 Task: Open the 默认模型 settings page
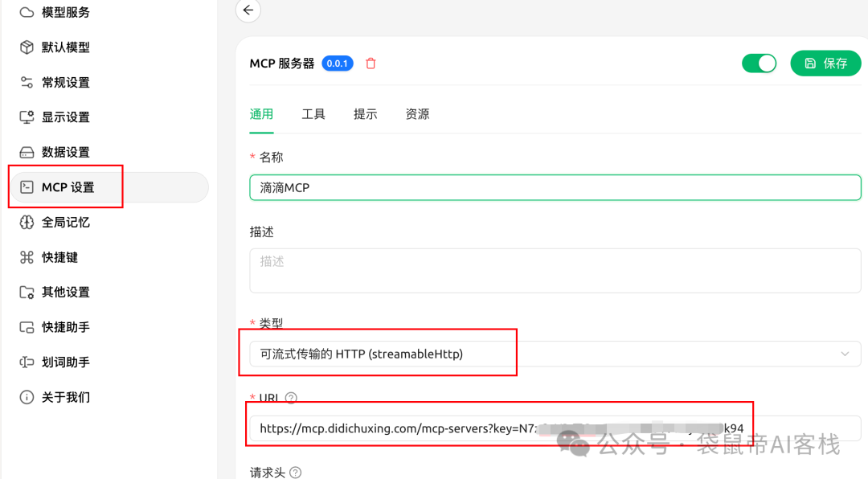coord(108,47)
